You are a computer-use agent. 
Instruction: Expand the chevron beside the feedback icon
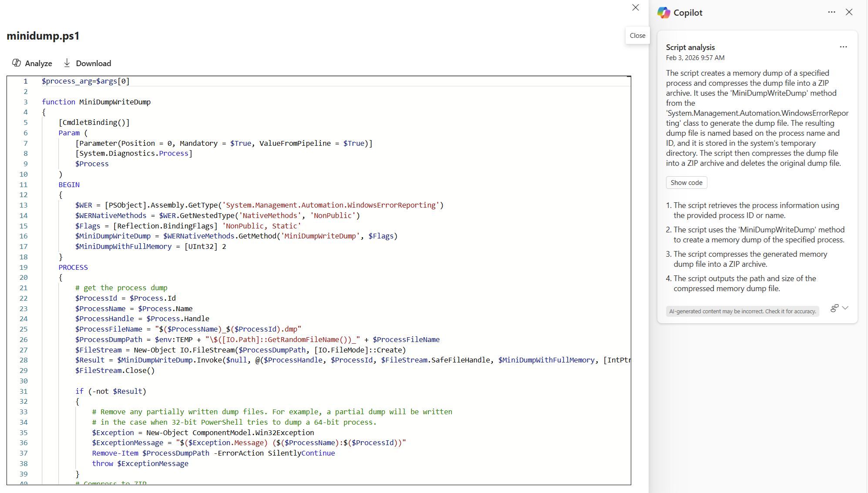coord(845,308)
